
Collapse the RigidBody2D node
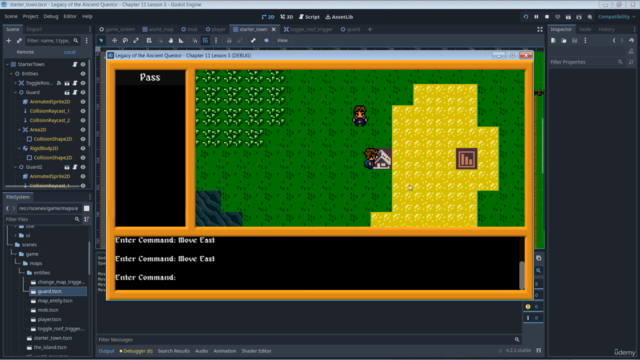coord(20,148)
